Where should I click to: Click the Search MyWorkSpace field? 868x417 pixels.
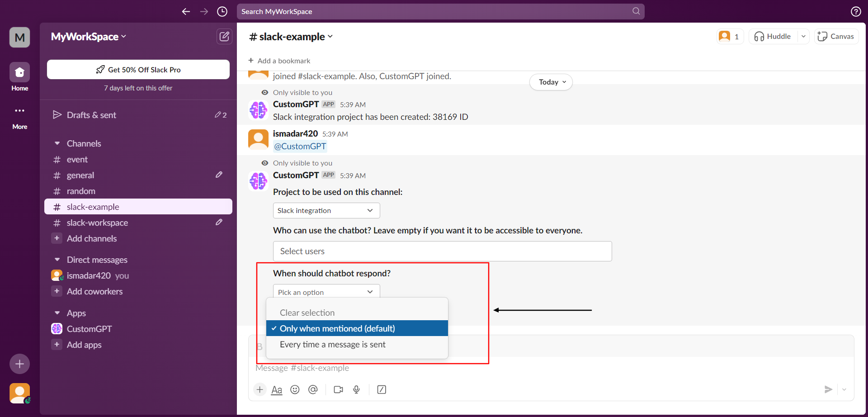pyautogui.click(x=440, y=11)
